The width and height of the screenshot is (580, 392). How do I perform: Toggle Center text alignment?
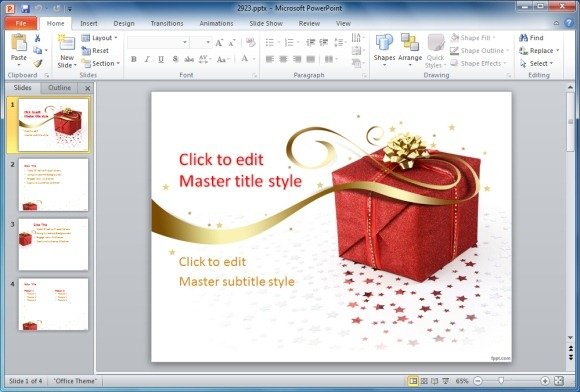pos(283,59)
